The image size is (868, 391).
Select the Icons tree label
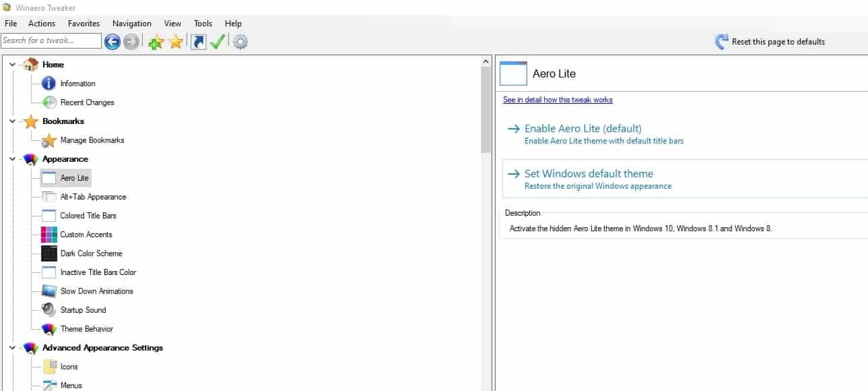tap(69, 367)
